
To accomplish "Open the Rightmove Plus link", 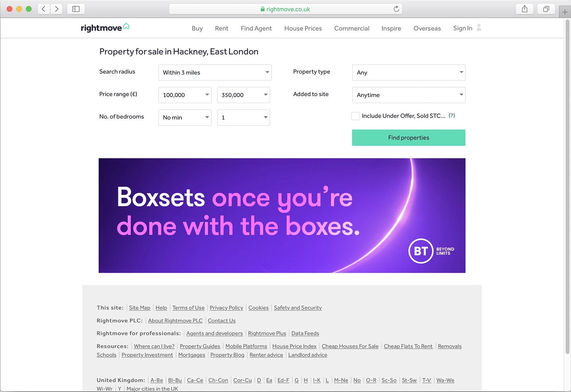I will click(x=267, y=333).
